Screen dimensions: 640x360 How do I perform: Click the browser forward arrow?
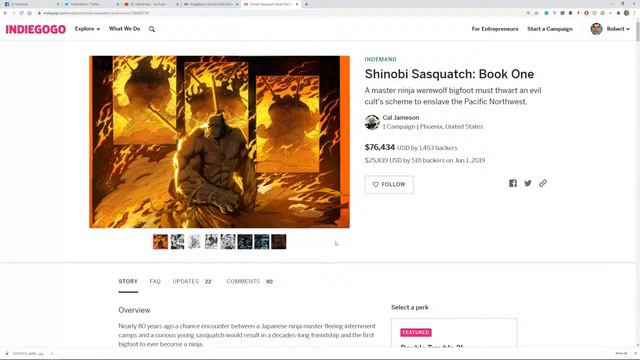tap(13, 13)
